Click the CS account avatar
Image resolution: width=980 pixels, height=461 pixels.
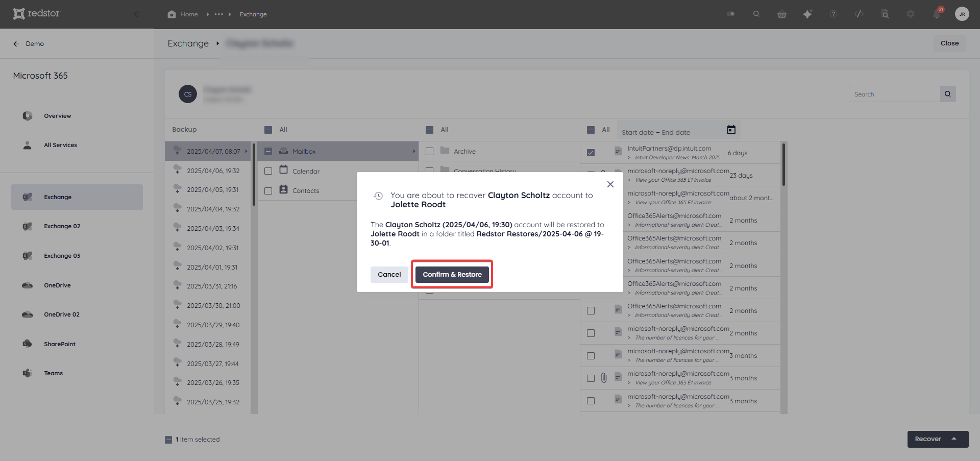[188, 94]
